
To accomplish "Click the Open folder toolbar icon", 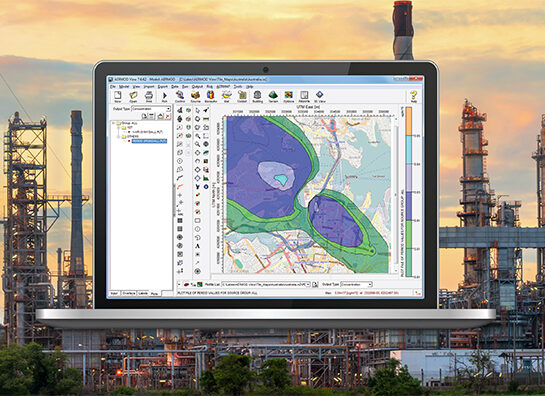I will pos(133,96).
